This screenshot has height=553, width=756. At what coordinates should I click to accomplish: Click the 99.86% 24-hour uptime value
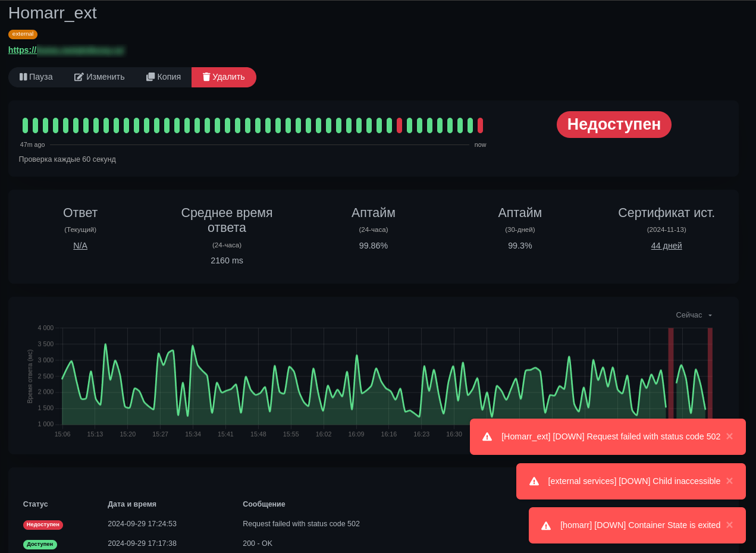point(374,246)
